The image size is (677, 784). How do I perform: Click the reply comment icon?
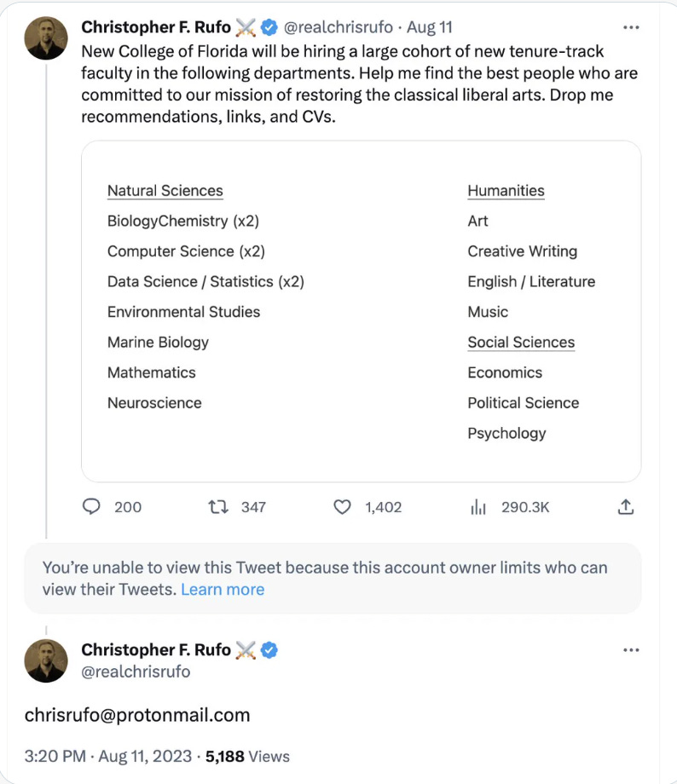point(92,507)
